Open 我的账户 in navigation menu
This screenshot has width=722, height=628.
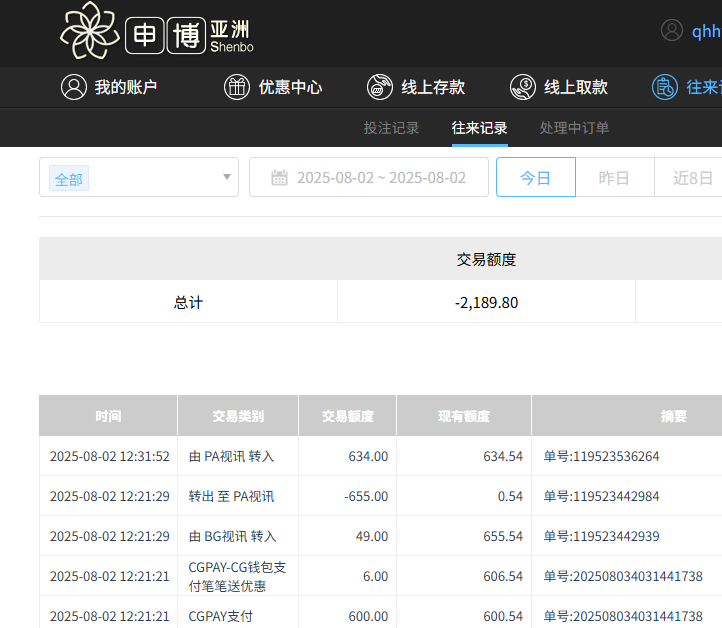126,87
